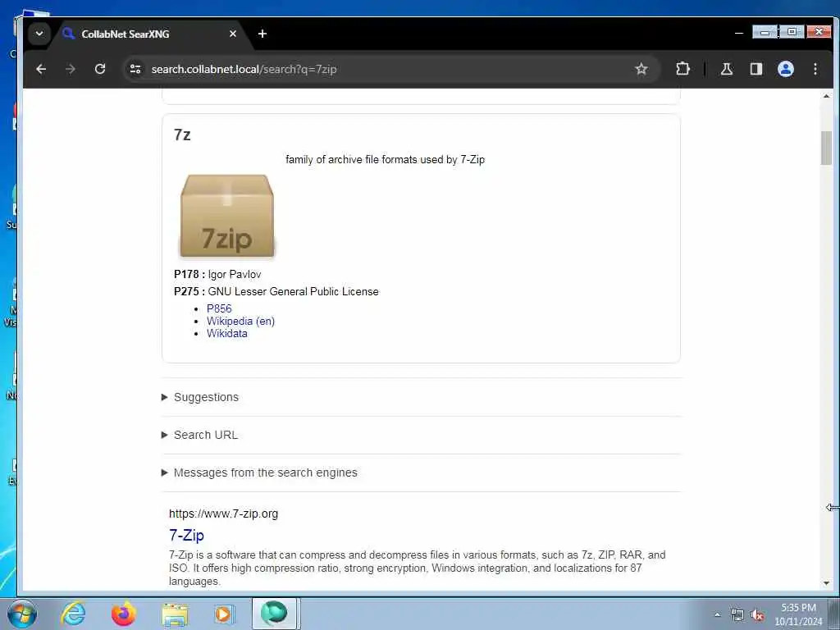
Task: Click the forward navigation arrow
Action: pyautogui.click(x=71, y=69)
